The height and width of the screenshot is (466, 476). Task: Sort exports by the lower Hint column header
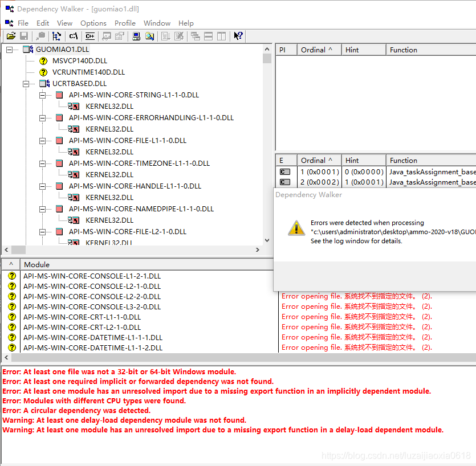pos(364,160)
